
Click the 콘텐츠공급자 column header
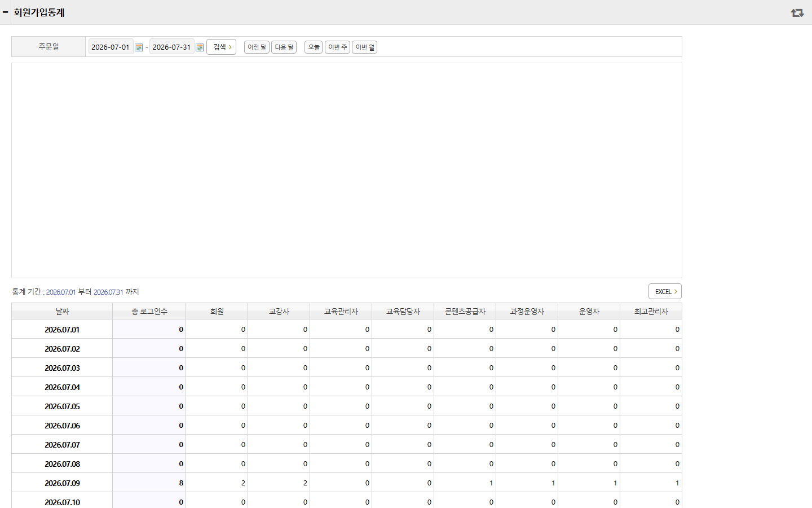[x=465, y=312]
